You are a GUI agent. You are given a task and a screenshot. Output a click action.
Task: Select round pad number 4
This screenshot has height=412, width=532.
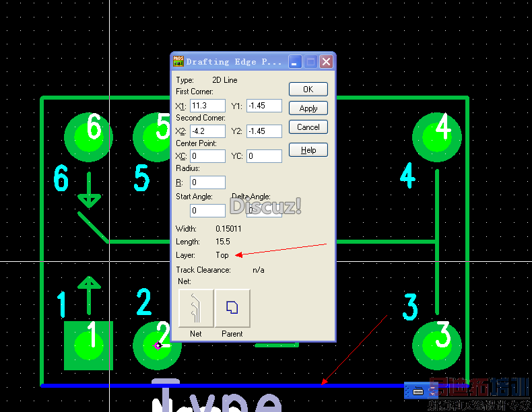(x=437, y=137)
